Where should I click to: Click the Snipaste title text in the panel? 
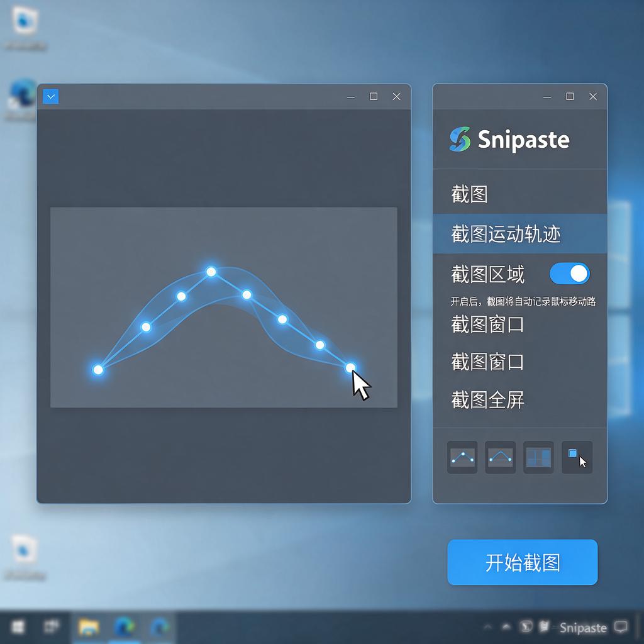524,140
